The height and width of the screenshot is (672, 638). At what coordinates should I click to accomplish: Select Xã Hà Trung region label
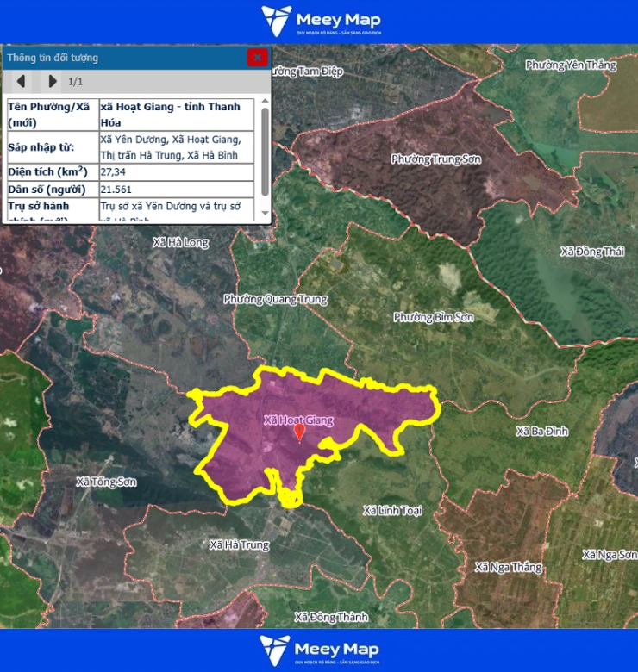click(x=239, y=544)
